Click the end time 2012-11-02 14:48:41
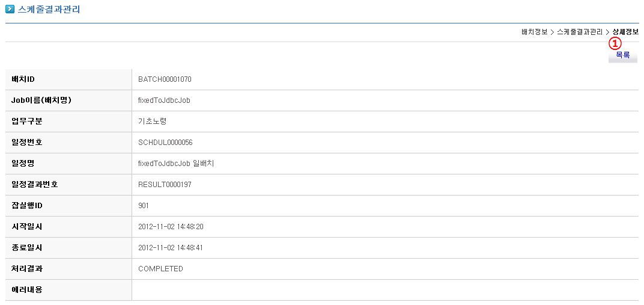The width and height of the screenshot is (644, 305). tap(171, 248)
